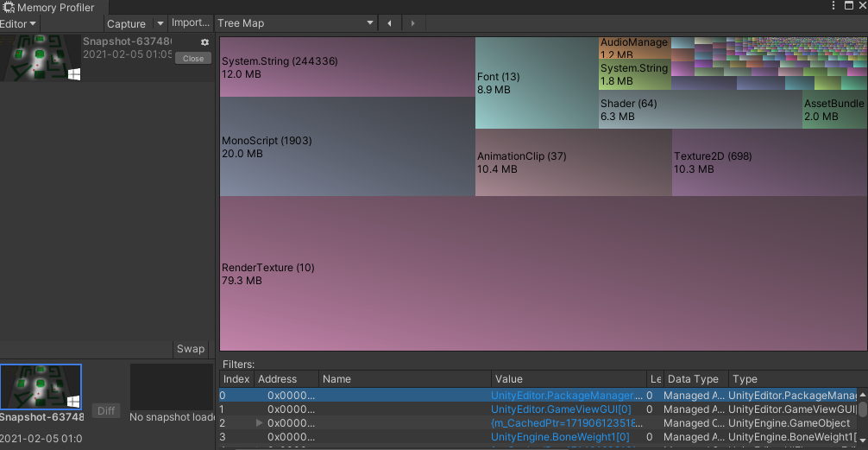Click the Snapshot-63748 name under bottom thumbnail
The width and height of the screenshot is (868, 450).
pyautogui.click(x=42, y=417)
